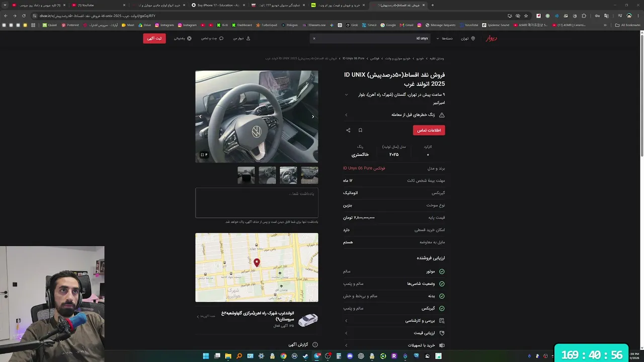
Task: Expand the price evaluation row (ارزیابی قیمت)
Action: [394, 333]
